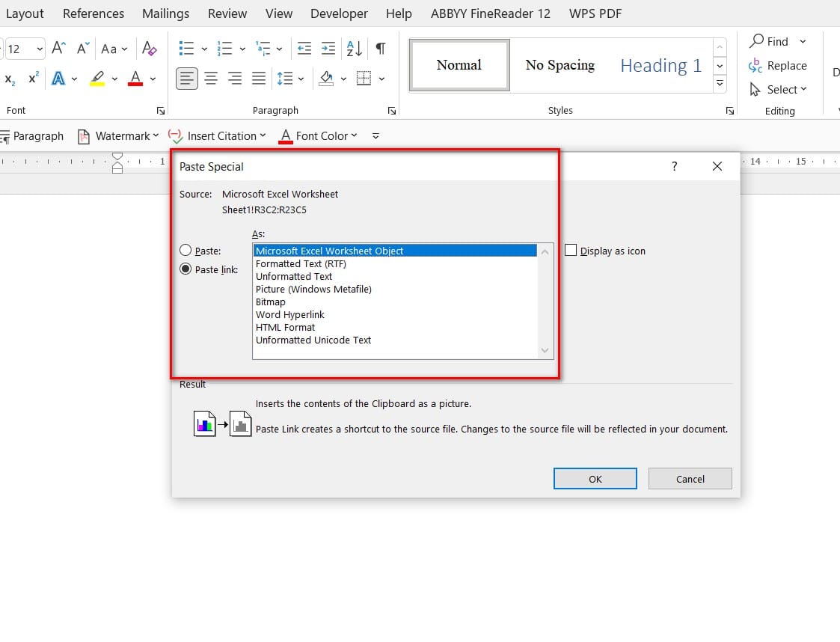Open the Mailings tab
Viewport: 840px width, 642px height.
(165, 13)
